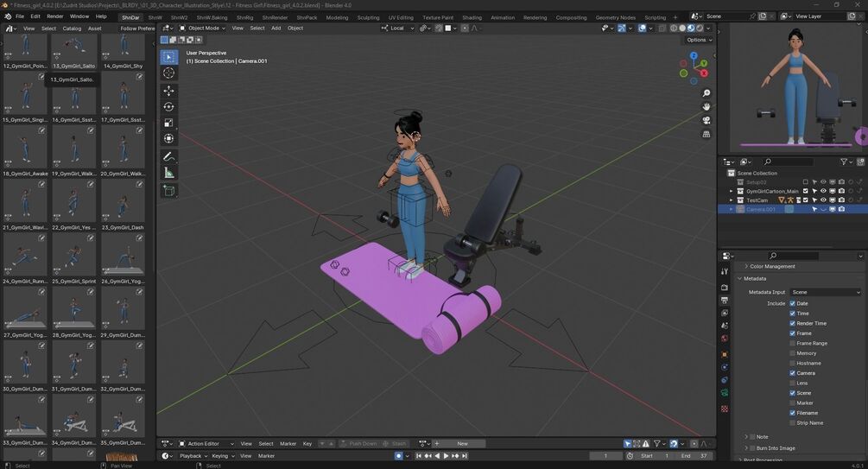Click the New action button

(x=462, y=444)
